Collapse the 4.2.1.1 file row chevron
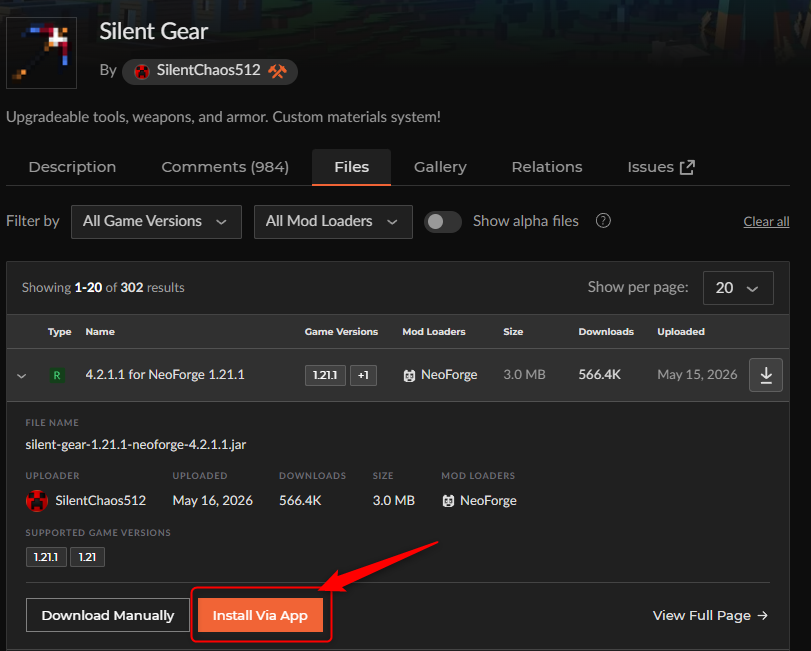This screenshot has height=651, width=811. 21,375
